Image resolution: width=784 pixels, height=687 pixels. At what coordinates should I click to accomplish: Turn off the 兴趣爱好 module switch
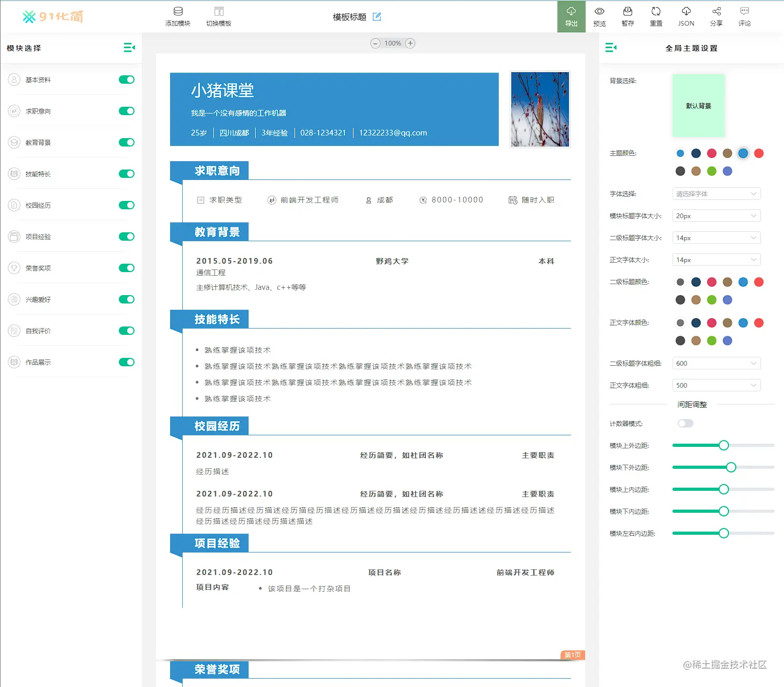(x=127, y=299)
